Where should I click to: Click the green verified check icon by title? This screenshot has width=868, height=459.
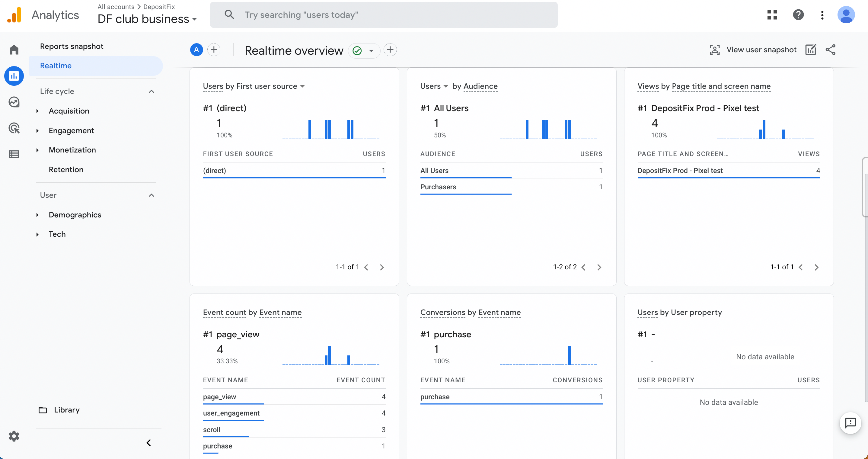point(357,51)
